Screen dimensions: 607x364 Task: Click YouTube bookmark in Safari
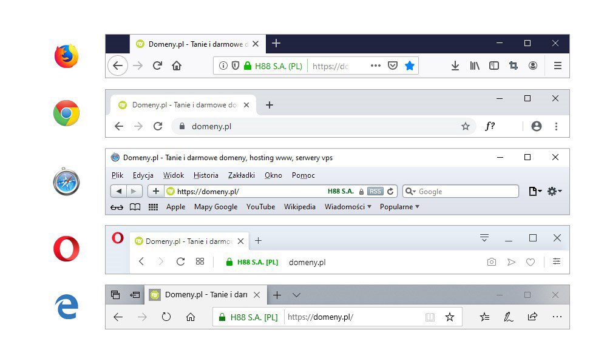click(260, 207)
